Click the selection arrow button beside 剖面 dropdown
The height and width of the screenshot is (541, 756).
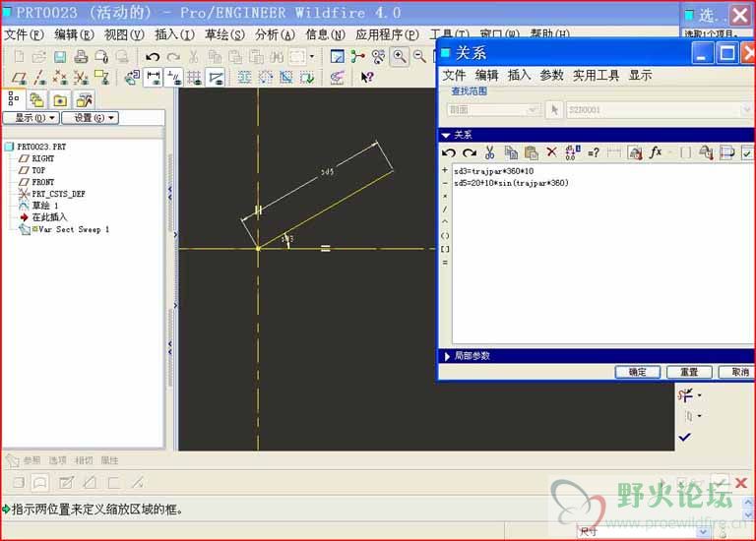coord(554,110)
